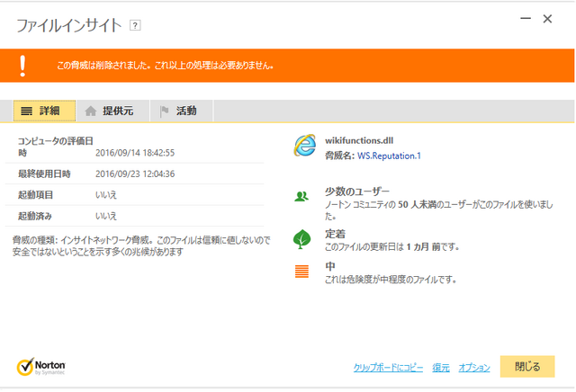The image size is (576, 392).
Task: Click the いいえ value beside 起動項目
Action: tap(106, 194)
